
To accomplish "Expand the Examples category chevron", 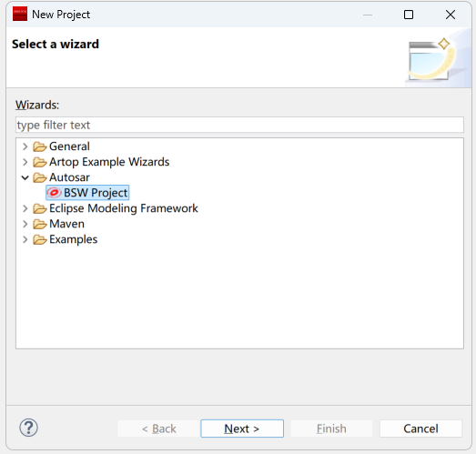I will pos(25,239).
